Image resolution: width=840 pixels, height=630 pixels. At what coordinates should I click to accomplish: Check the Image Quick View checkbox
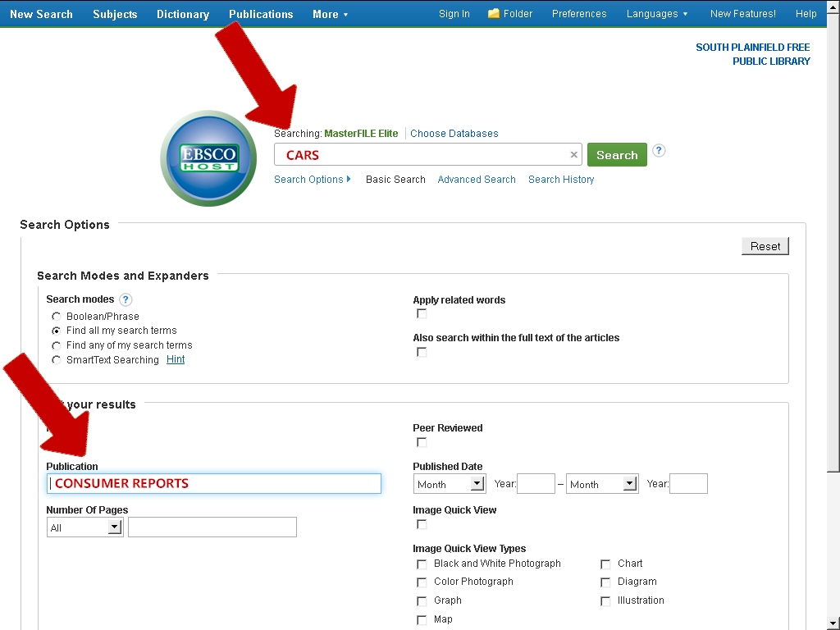(x=422, y=524)
